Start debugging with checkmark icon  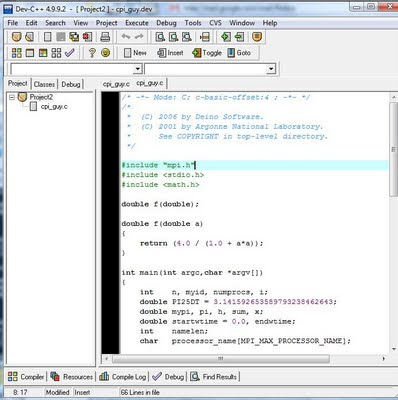click(69, 53)
